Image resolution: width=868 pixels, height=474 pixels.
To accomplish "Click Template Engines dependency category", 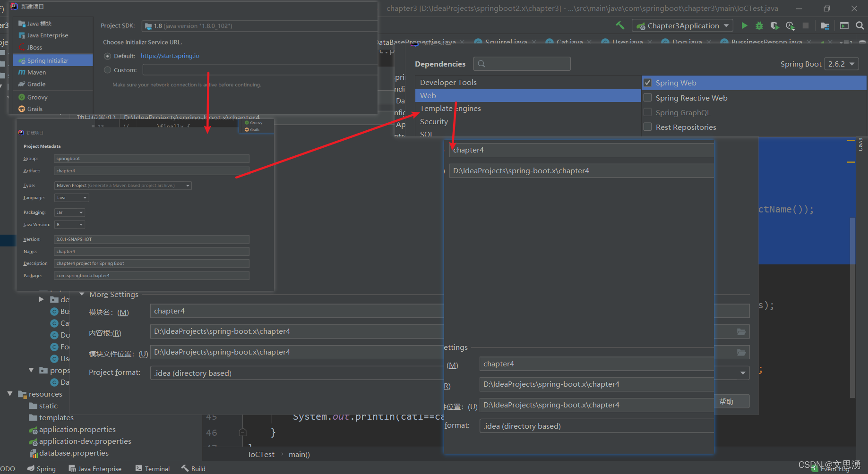I will pyautogui.click(x=450, y=109).
